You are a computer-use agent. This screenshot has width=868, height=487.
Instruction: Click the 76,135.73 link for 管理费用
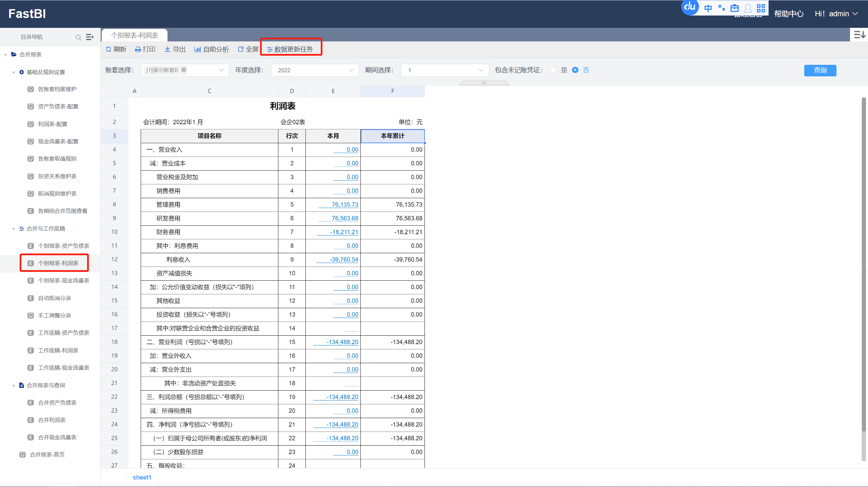pos(344,205)
